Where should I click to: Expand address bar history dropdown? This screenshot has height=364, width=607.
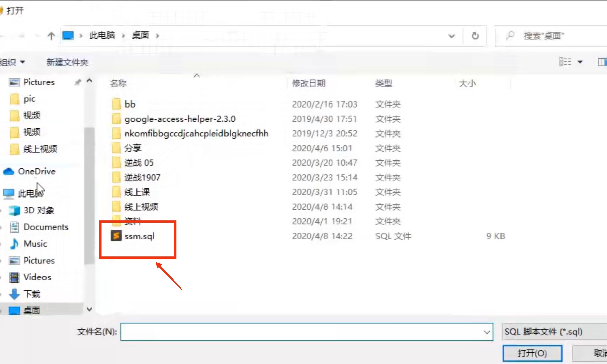point(452,36)
